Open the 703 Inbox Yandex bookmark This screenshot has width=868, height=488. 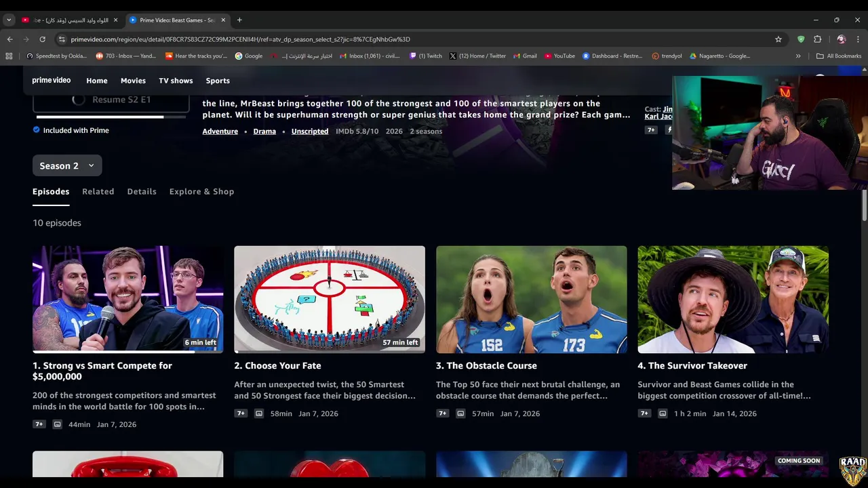coord(126,56)
